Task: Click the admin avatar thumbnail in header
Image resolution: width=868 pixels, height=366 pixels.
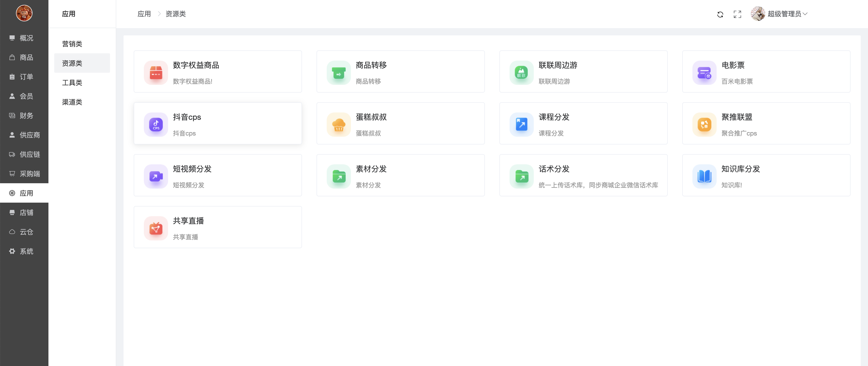Action: click(758, 14)
